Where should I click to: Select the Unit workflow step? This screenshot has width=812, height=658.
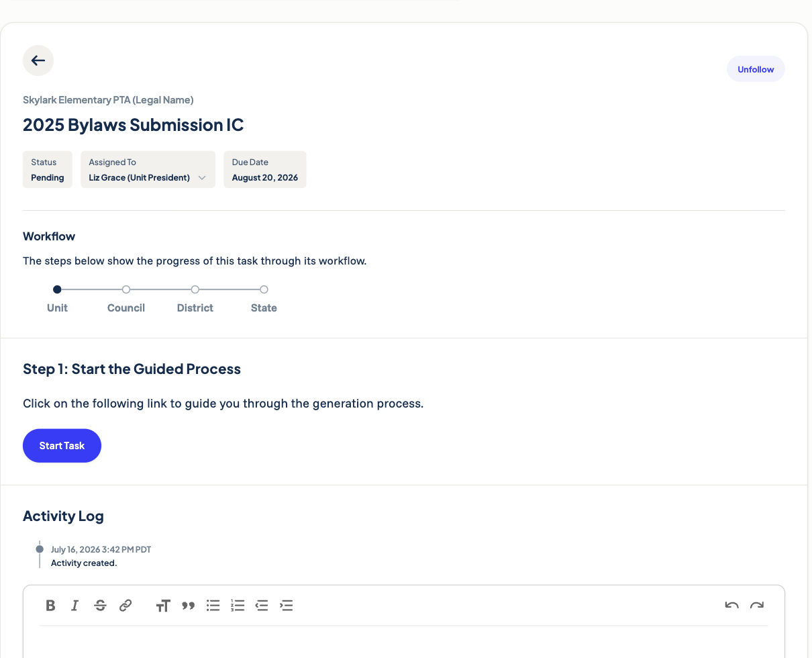[x=57, y=289]
